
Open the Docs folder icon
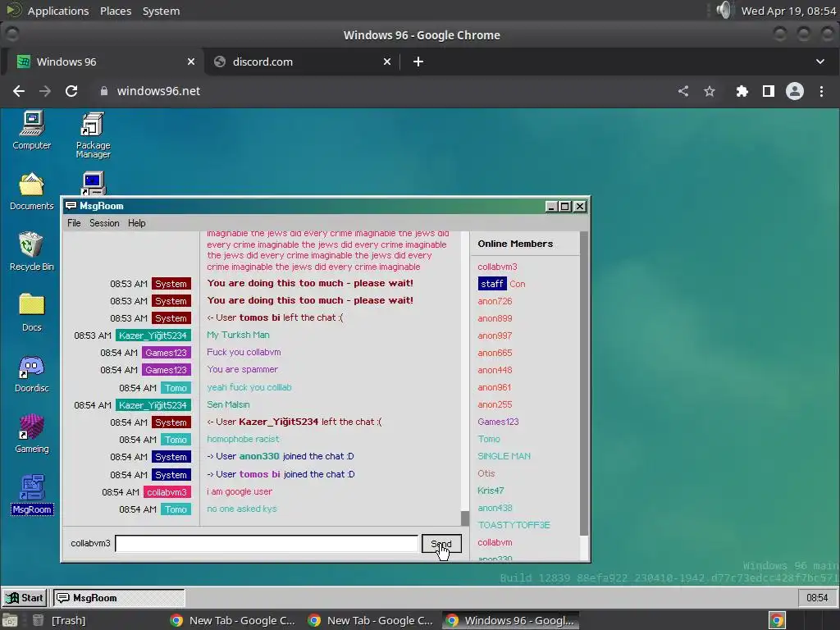tap(32, 313)
